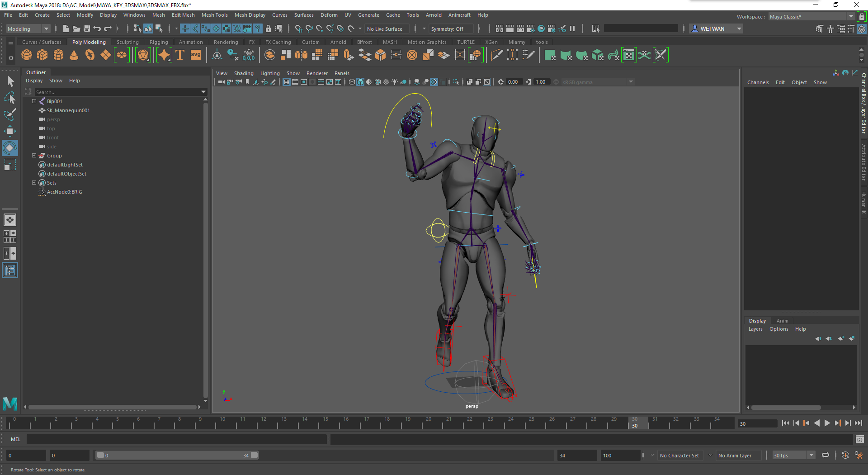Create a polygon sphere from the shelf
This screenshot has height=475, width=868.
coord(27,55)
